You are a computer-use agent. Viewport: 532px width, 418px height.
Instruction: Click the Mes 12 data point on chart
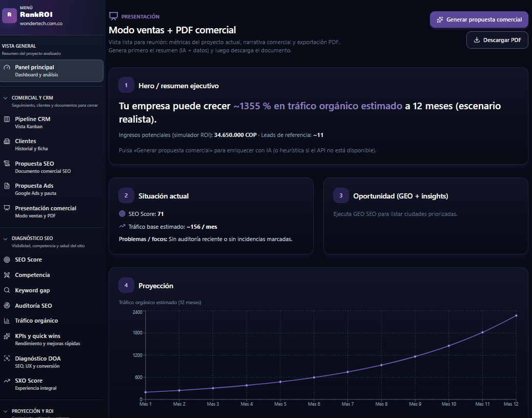pyautogui.click(x=516, y=316)
